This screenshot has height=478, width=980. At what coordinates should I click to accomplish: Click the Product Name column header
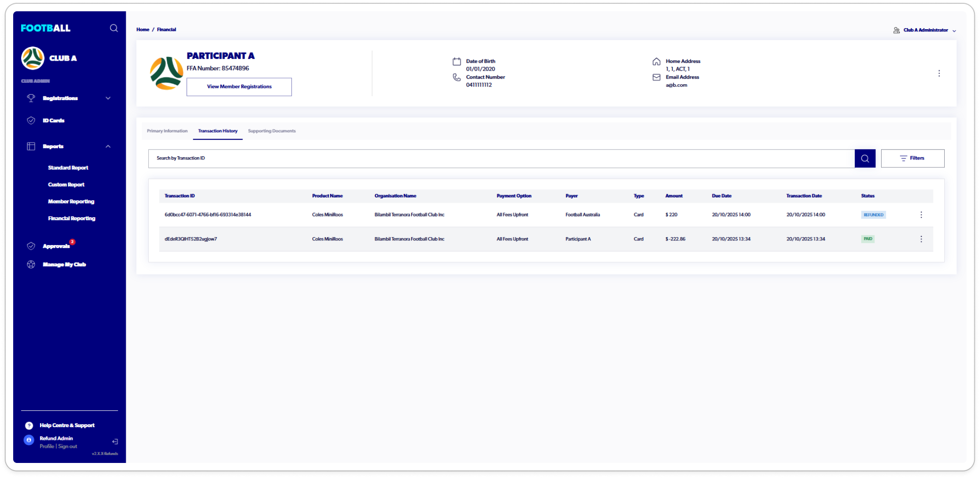click(327, 196)
